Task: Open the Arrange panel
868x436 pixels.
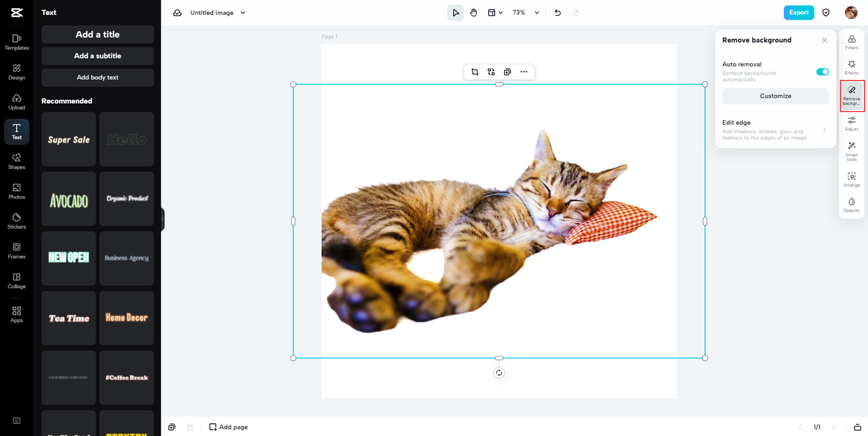Action: click(x=852, y=180)
